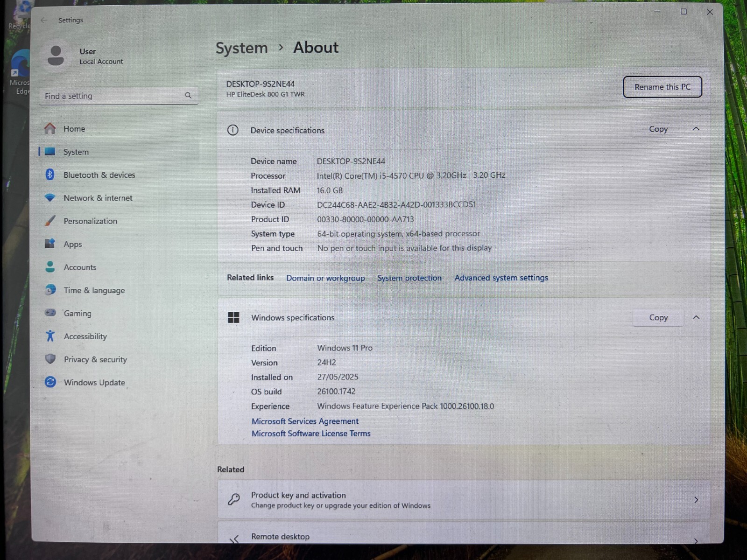
Task: Click the Product ID value 00330-80000-00000-AA713
Action: (x=365, y=219)
